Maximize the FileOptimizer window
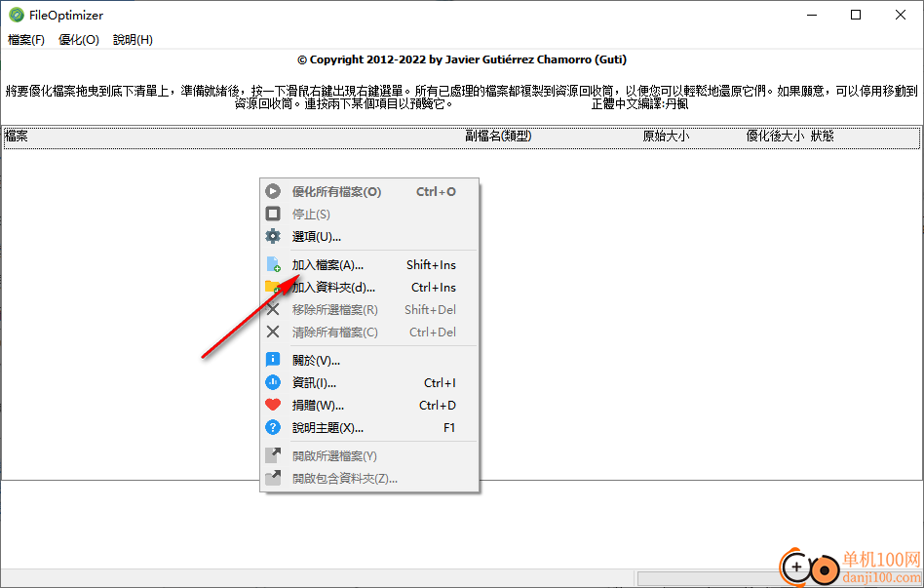 pyautogui.click(x=856, y=15)
